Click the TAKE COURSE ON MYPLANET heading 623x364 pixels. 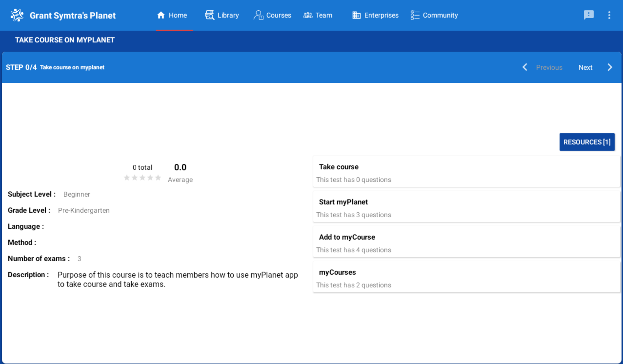(65, 40)
